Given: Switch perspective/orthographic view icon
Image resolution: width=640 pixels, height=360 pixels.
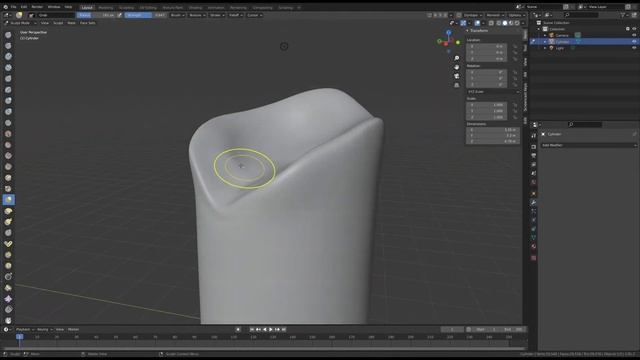Looking at the screenshot, I should 457,85.
